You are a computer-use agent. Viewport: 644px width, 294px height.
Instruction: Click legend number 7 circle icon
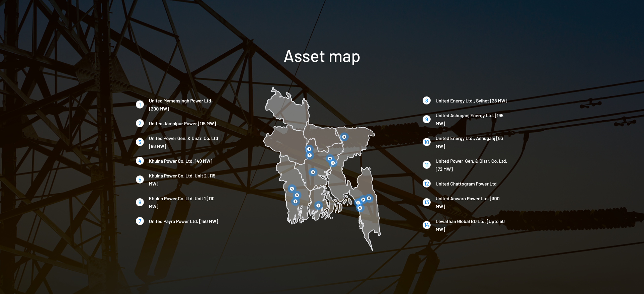tap(140, 221)
